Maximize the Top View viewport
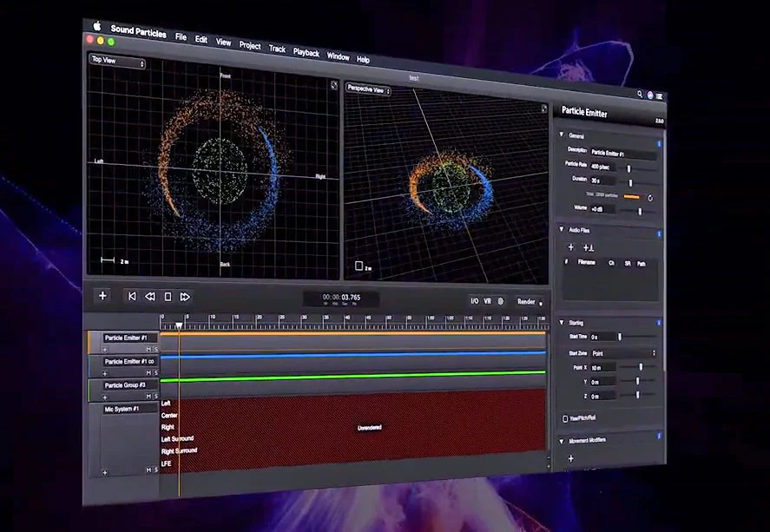 point(334,85)
